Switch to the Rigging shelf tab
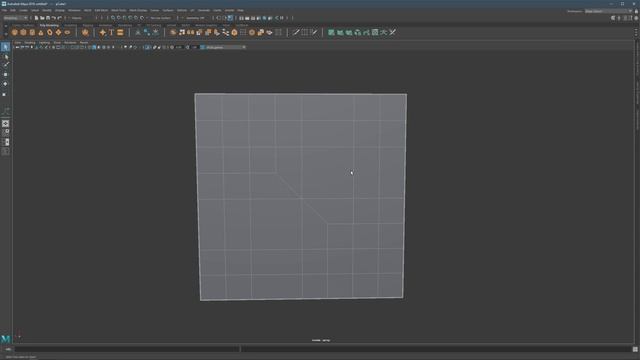Viewport: 640px width, 360px height. [x=88, y=25]
